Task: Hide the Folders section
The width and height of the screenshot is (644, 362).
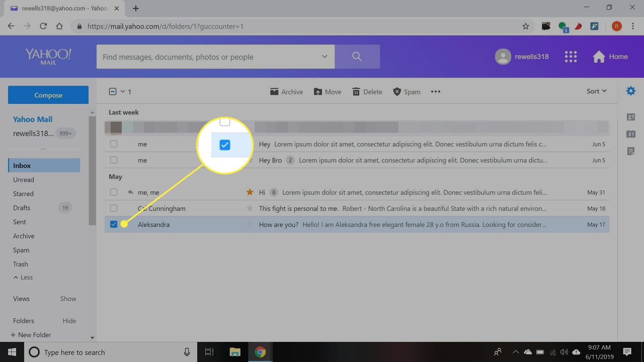Action: pyautogui.click(x=69, y=321)
